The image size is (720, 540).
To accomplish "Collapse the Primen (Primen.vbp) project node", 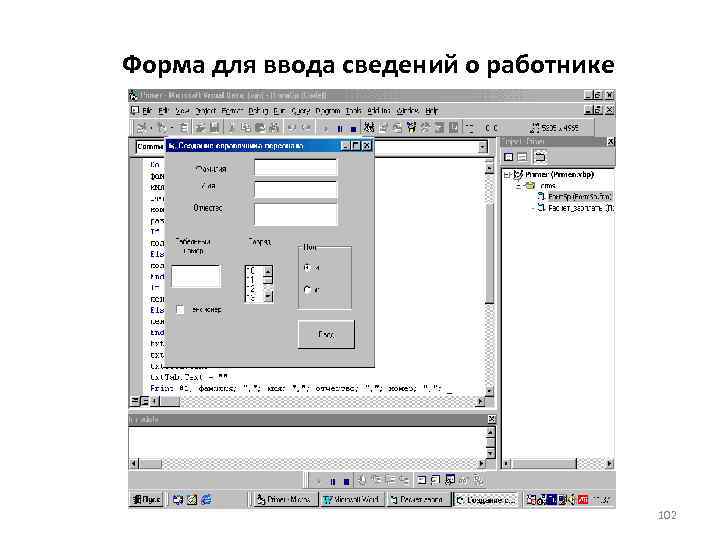I will pyautogui.click(x=506, y=174).
